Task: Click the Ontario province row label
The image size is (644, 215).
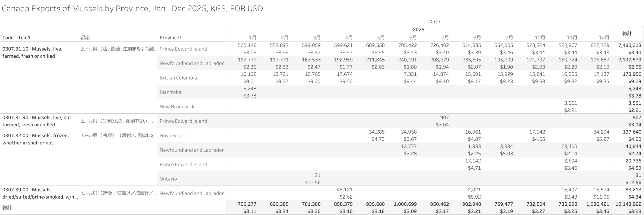Action: coord(169,179)
